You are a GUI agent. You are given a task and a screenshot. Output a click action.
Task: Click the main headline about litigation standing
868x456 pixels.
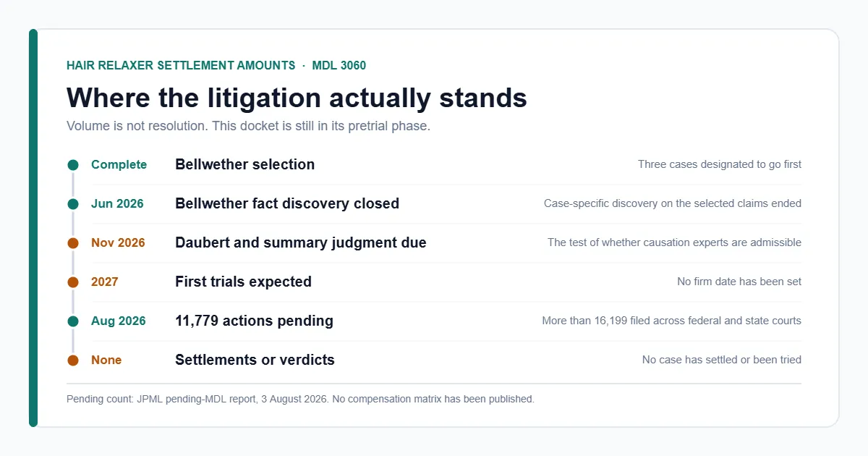[297, 97]
